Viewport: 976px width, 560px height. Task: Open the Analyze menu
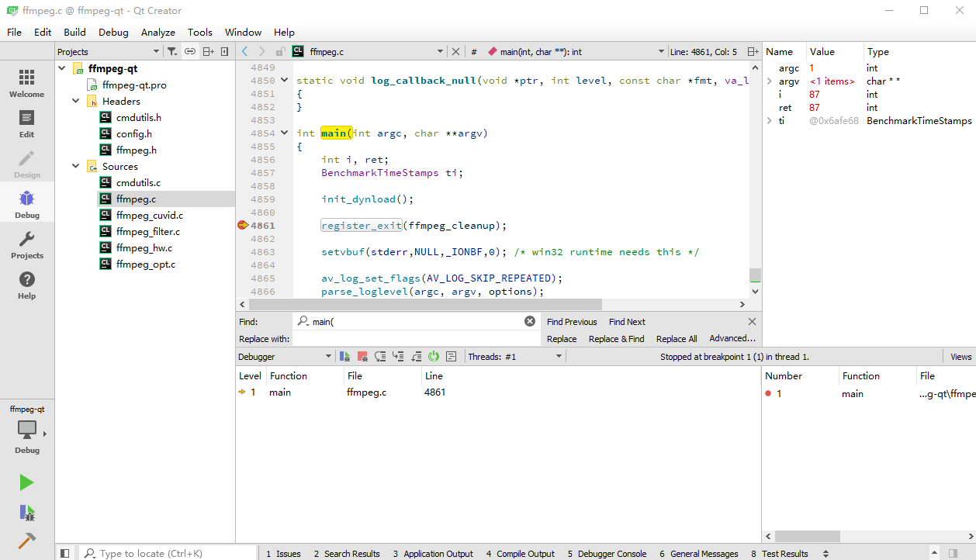pyautogui.click(x=158, y=32)
